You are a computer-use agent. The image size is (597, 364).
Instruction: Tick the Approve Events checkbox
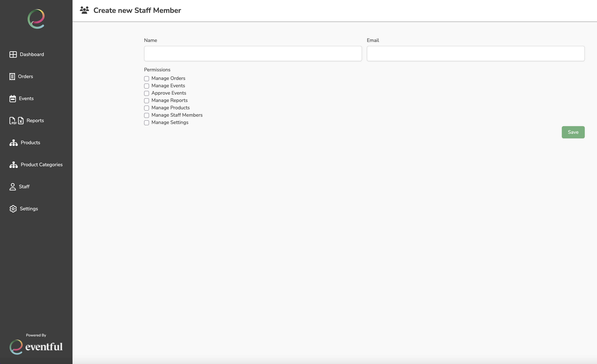coord(147,93)
